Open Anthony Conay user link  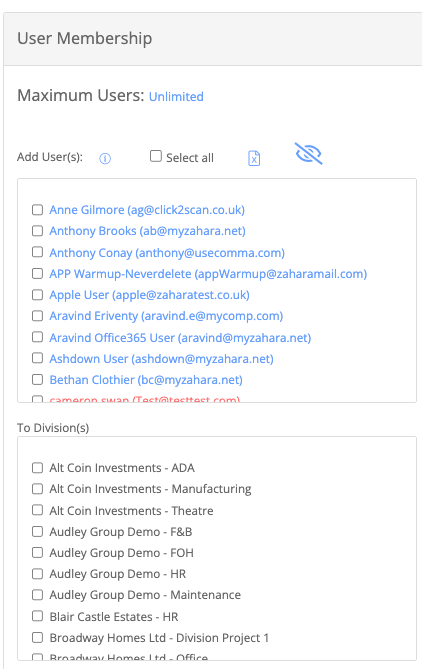[x=167, y=253]
